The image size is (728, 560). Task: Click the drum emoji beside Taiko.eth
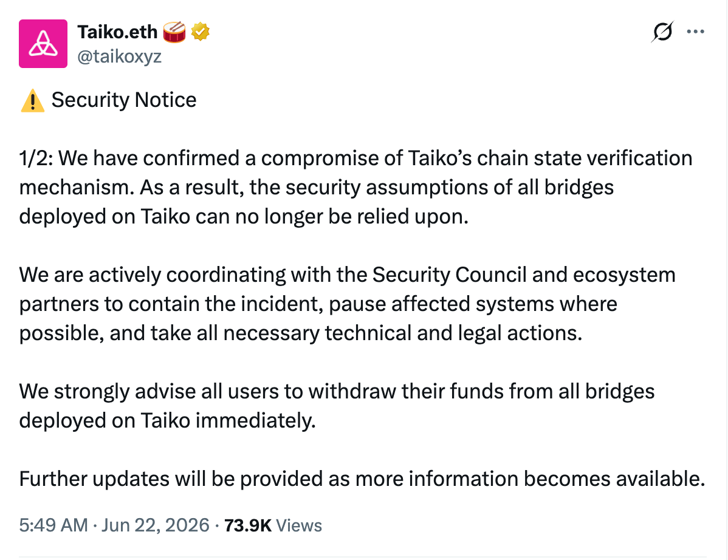174,32
